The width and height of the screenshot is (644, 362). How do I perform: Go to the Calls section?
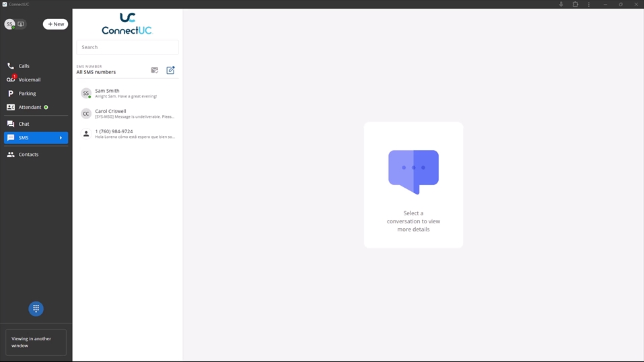pos(24,66)
